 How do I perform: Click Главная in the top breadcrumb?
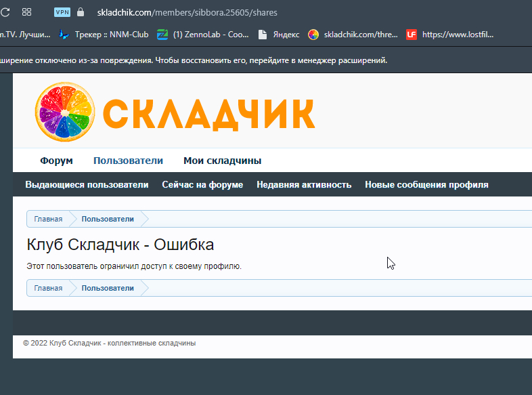[48, 219]
